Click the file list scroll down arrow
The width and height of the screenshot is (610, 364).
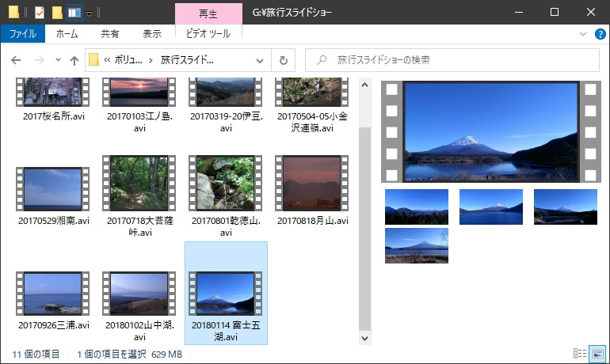pyautogui.click(x=364, y=338)
